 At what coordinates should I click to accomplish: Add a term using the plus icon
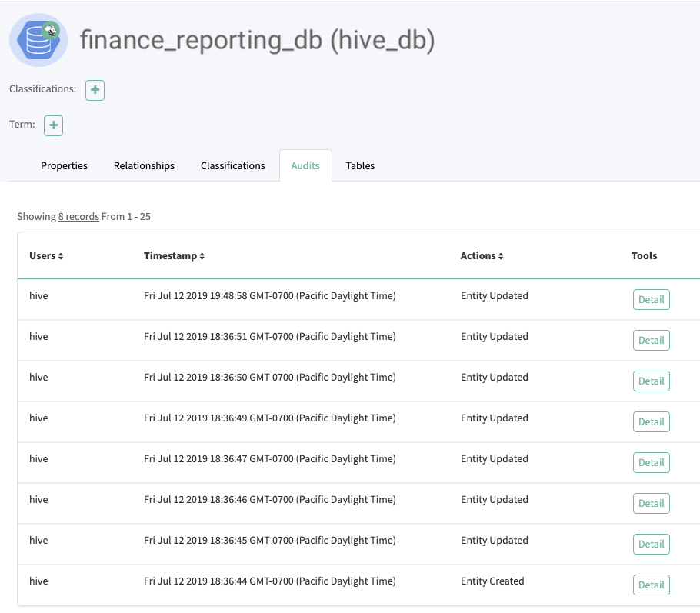coord(53,125)
